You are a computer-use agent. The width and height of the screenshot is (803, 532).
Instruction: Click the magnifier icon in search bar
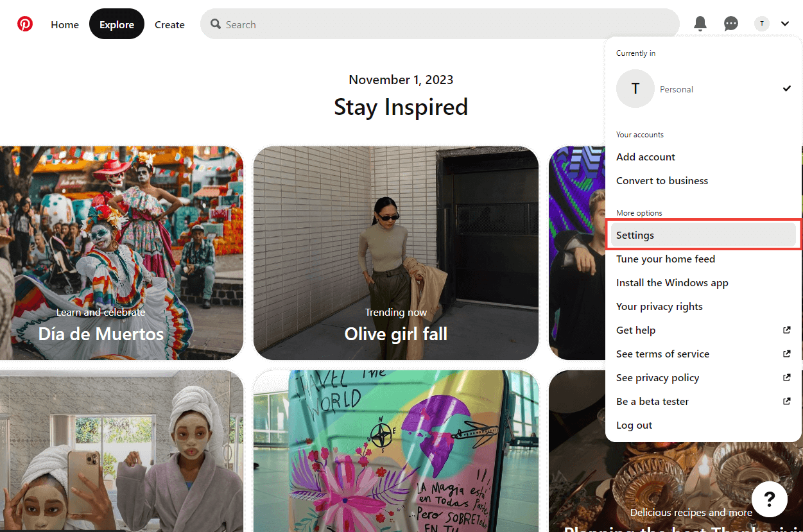point(216,24)
